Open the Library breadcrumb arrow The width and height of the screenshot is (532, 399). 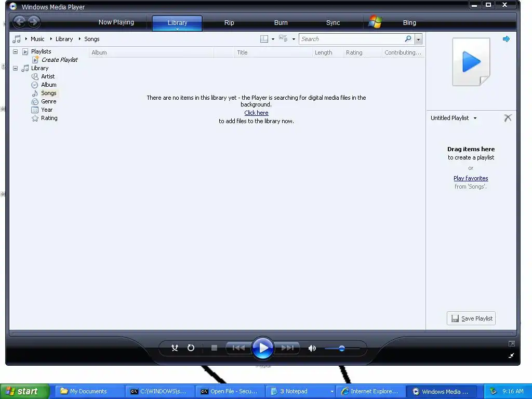pos(51,38)
